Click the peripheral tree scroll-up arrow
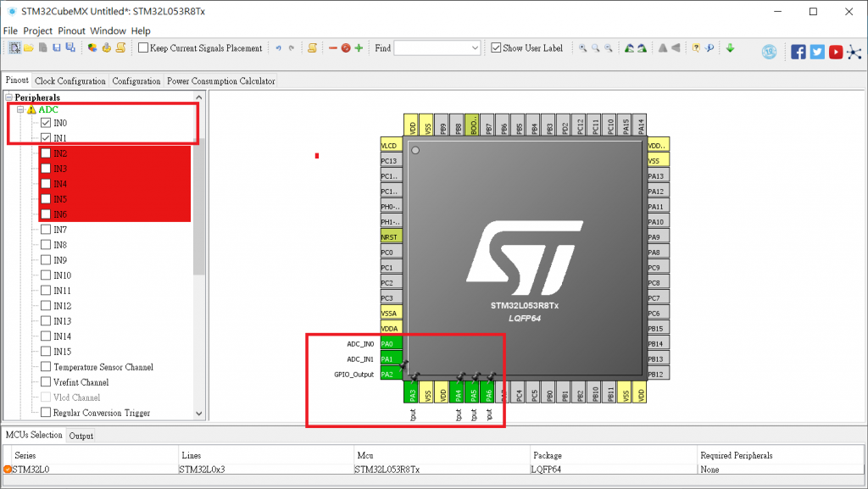868x489 pixels. coord(199,97)
